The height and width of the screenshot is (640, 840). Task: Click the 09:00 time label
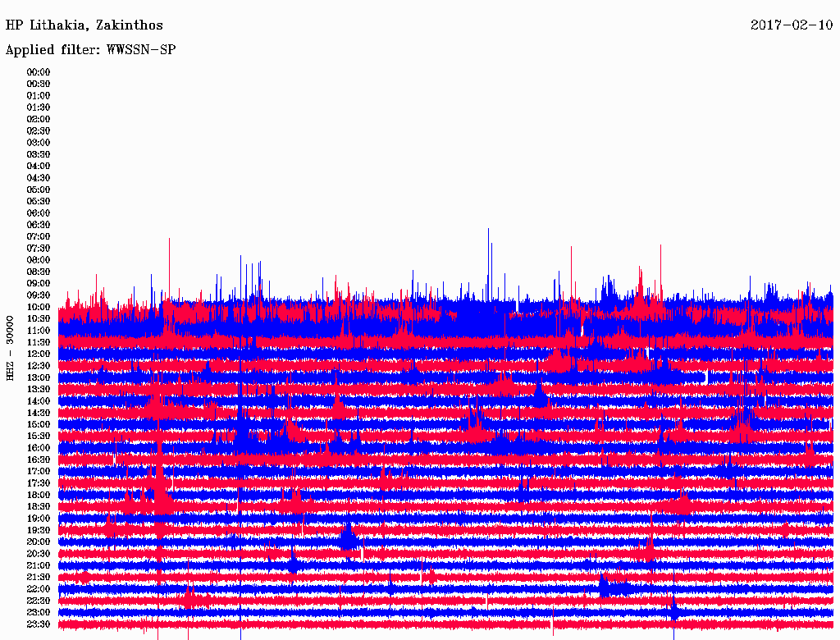coord(39,284)
